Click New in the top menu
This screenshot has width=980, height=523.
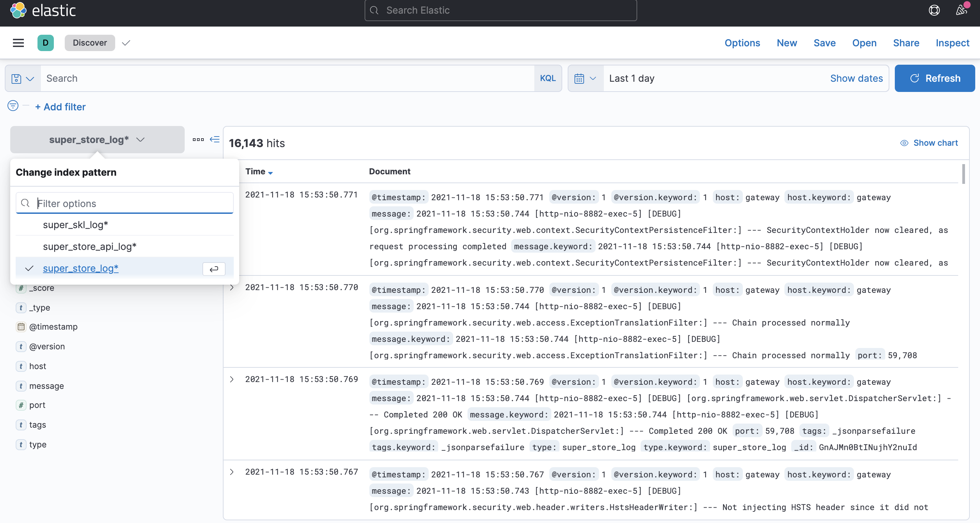(x=787, y=43)
